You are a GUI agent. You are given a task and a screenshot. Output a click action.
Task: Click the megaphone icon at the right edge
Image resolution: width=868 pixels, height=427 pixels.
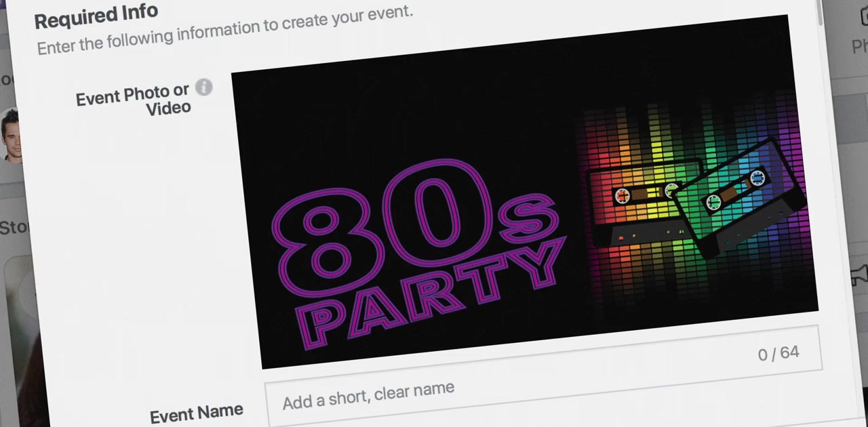(x=859, y=273)
